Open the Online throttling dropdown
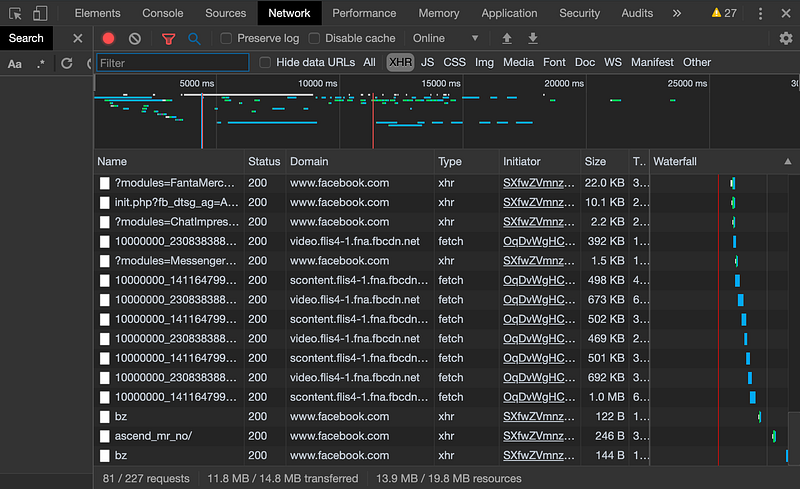The image size is (800, 489). [445, 39]
